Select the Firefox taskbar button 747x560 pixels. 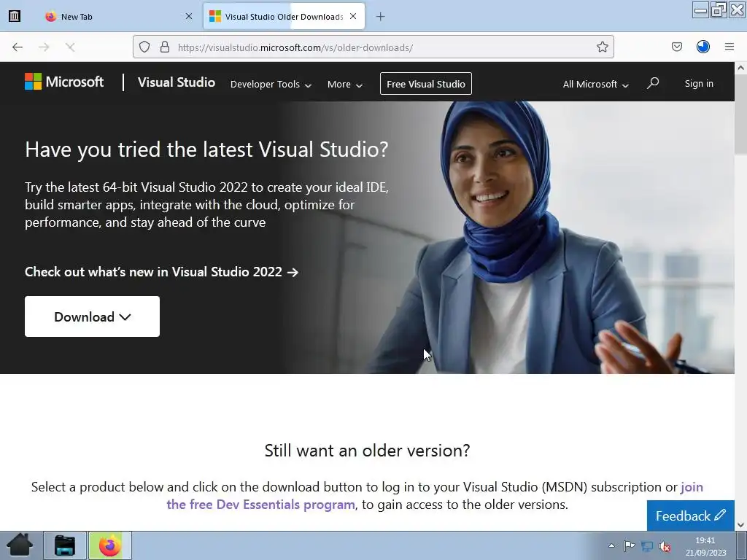110,545
